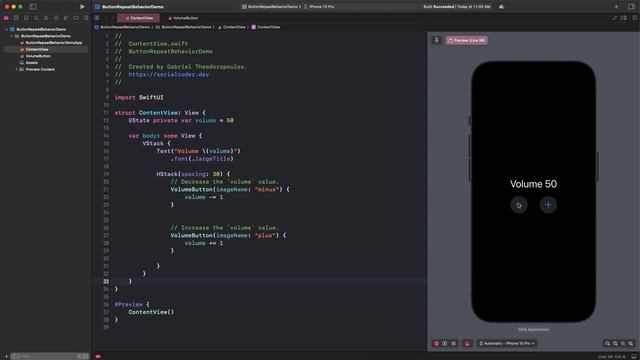Collapse the ButtonRepeatBehaviorDemo project root
The width and height of the screenshot is (640, 360).
click(7, 29)
